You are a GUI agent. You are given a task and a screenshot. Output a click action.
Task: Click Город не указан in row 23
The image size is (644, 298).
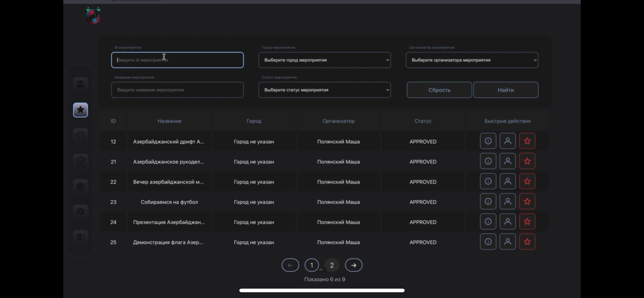pyautogui.click(x=254, y=202)
